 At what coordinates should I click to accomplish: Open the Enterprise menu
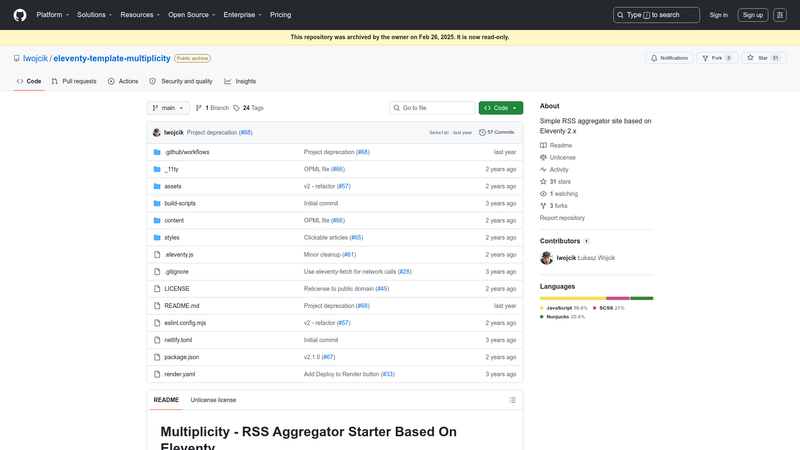click(242, 15)
